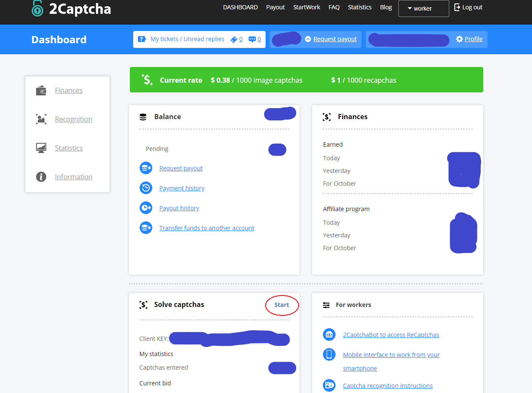Click the Profile gear icon
The image size is (532, 393).
(459, 39)
